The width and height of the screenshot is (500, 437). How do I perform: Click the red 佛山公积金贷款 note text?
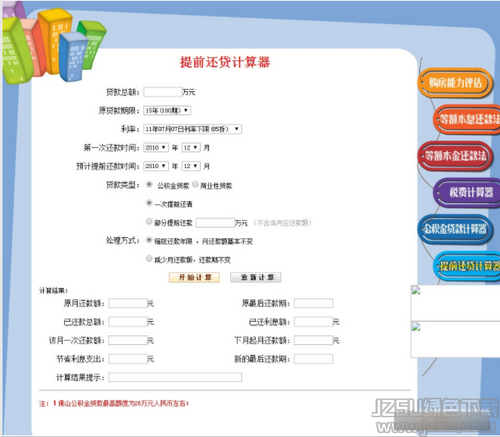coord(114,404)
